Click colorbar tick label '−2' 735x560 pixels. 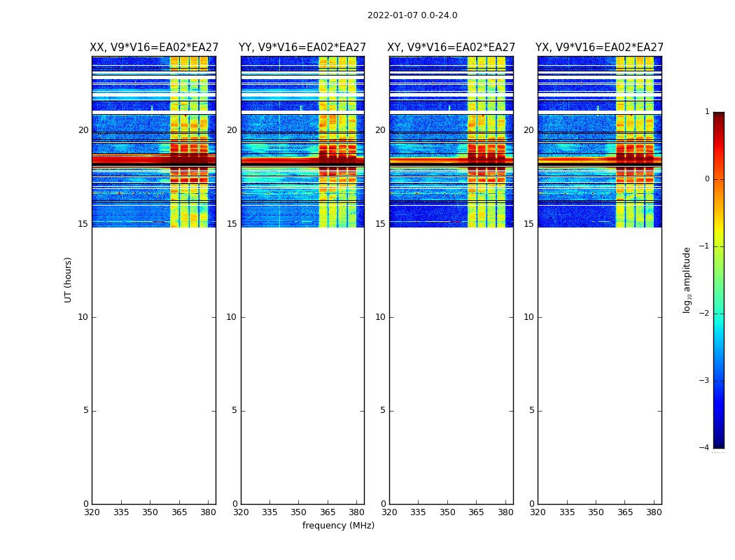704,313
